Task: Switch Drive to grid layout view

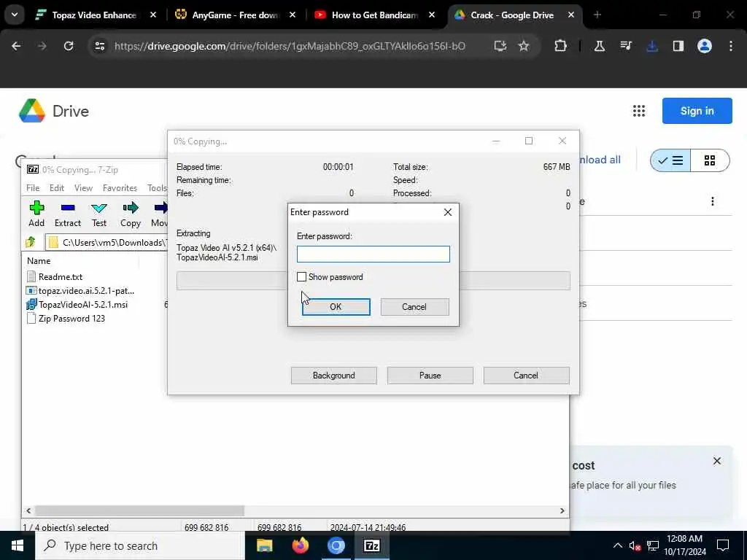Action: (710, 160)
